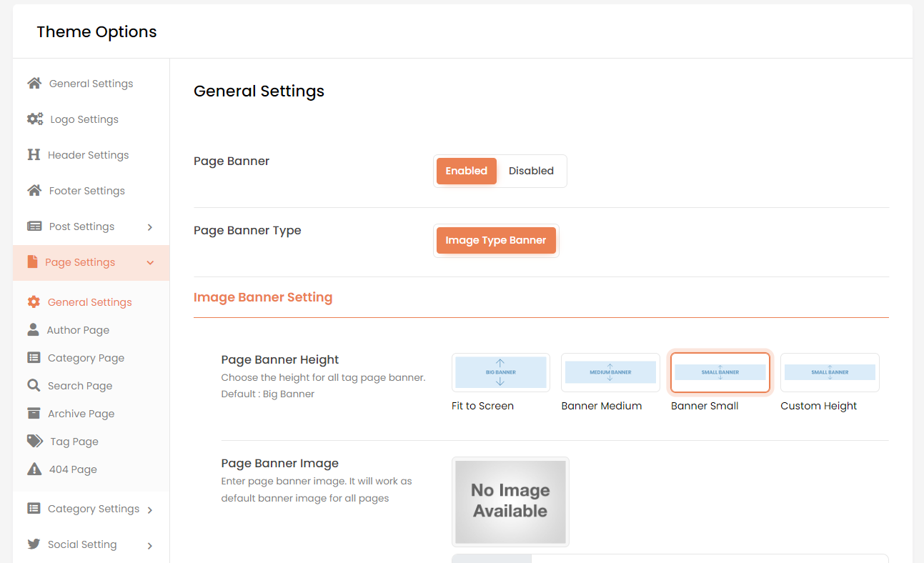This screenshot has height=563, width=924.
Task: Click the 404 Page warning triangle icon
Action: coord(34,469)
